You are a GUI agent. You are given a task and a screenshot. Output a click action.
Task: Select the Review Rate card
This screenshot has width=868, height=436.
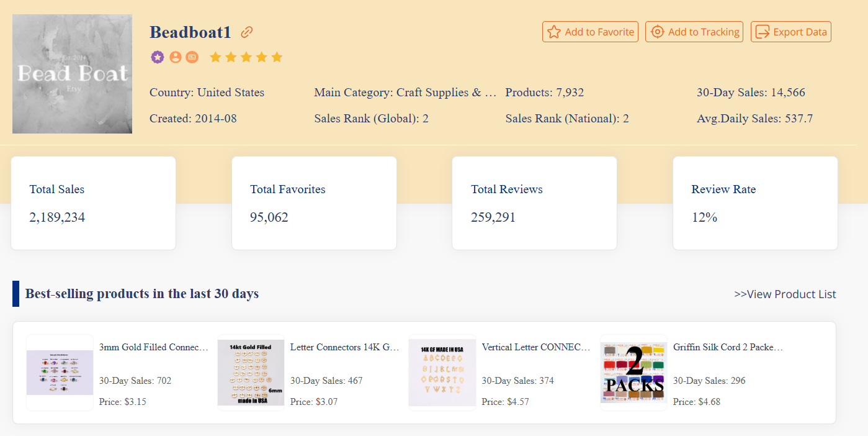pos(754,203)
